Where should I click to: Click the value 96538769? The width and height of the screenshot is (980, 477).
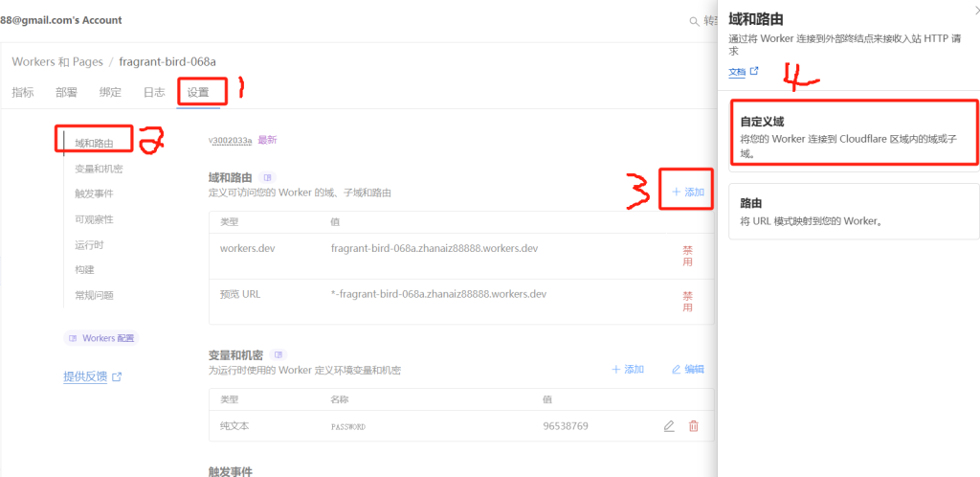coord(566,426)
